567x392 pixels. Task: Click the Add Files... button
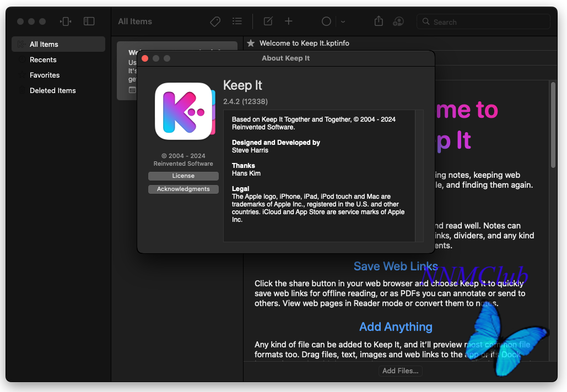pos(400,371)
